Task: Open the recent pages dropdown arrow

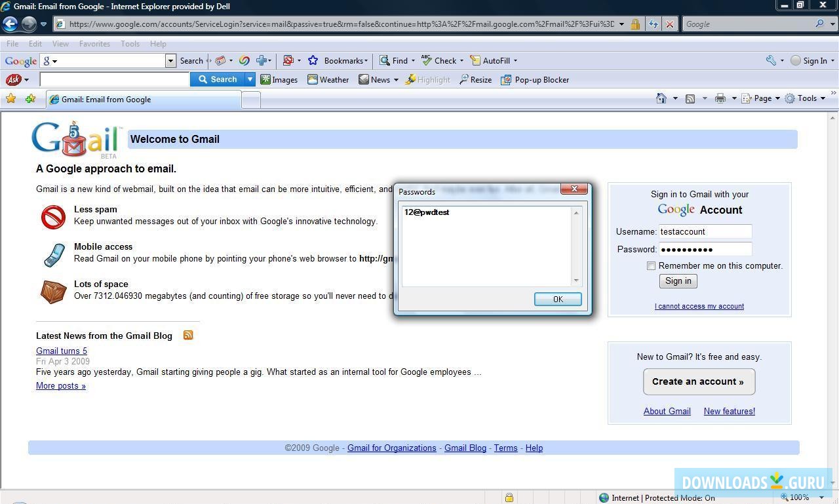Action: pyautogui.click(x=43, y=24)
